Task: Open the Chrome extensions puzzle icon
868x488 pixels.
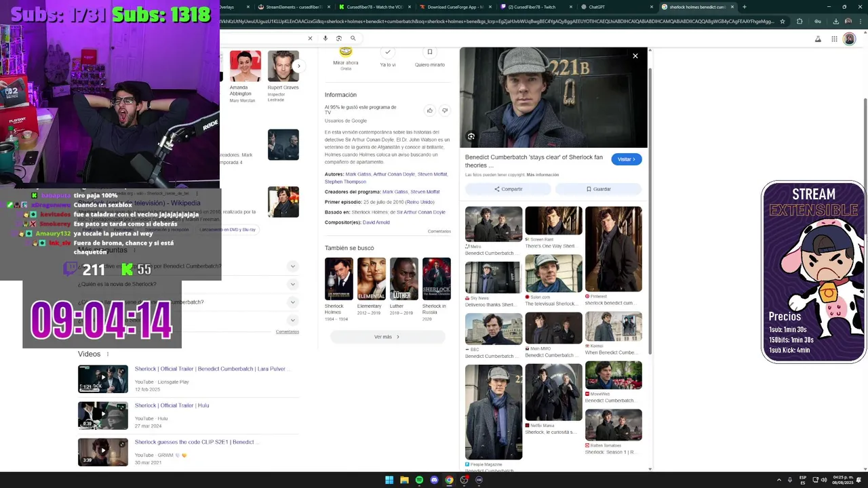Action: pyautogui.click(x=800, y=21)
